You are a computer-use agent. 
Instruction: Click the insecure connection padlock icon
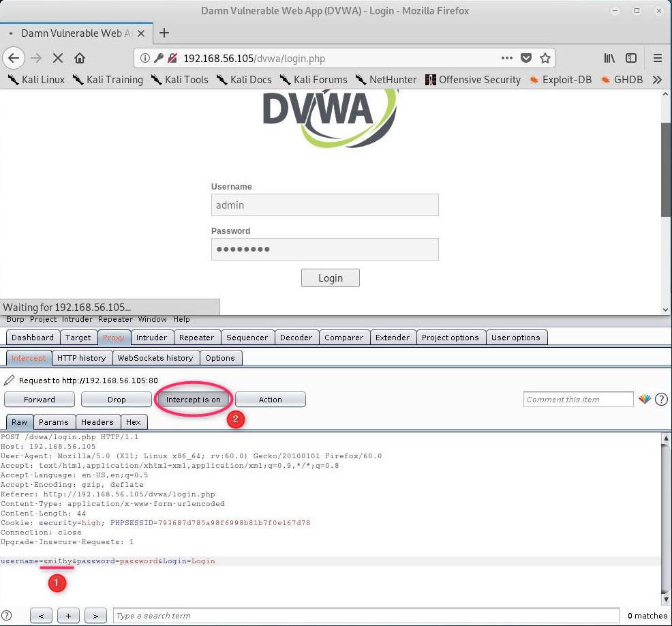click(172, 58)
